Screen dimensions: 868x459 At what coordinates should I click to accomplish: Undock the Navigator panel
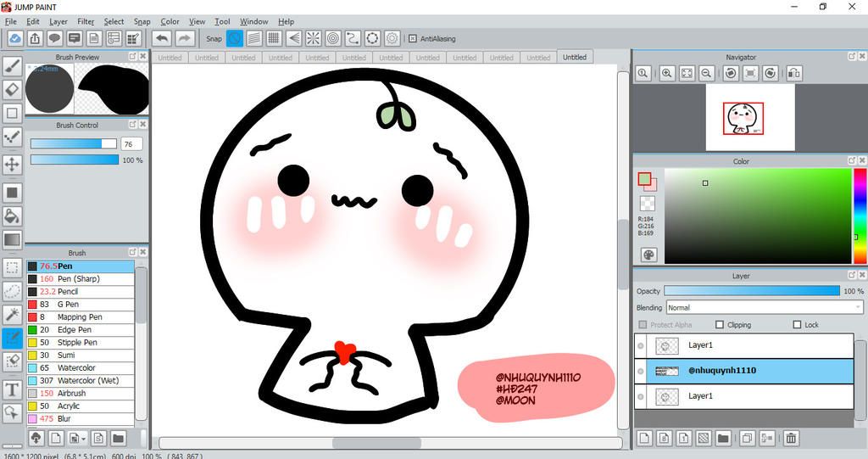(x=851, y=57)
